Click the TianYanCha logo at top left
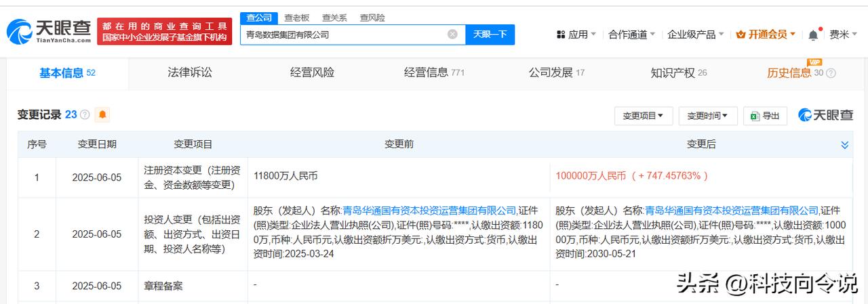 pos(49,30)
